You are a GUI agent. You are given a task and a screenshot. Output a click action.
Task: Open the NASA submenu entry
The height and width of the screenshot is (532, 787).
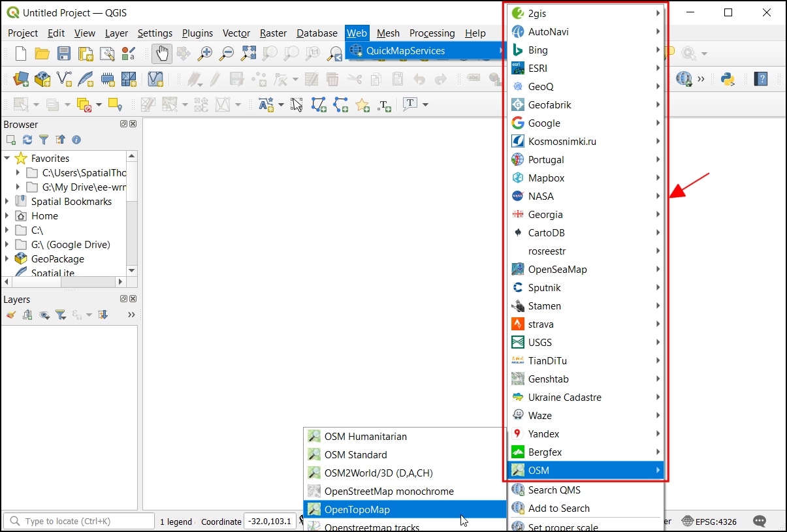pos(586,196)
